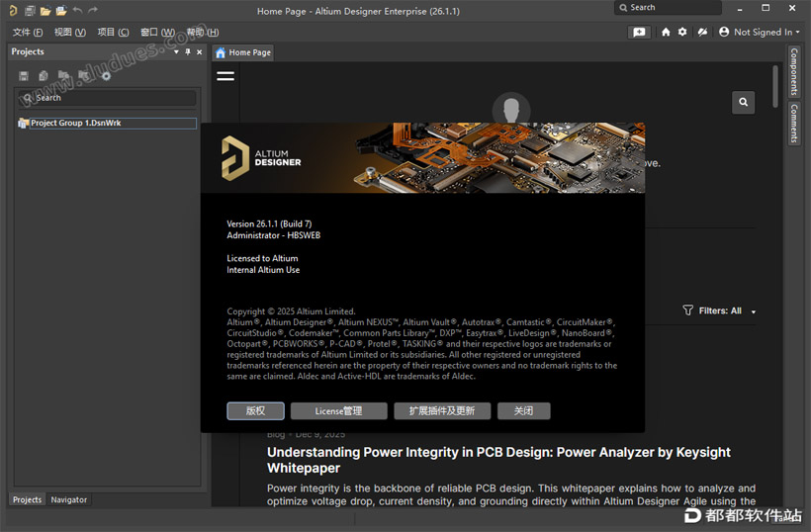Viewport: 811px width, 532px height.
Task: Select Project Group 1.DsnWrk in tree
Action: pos(107,123)
